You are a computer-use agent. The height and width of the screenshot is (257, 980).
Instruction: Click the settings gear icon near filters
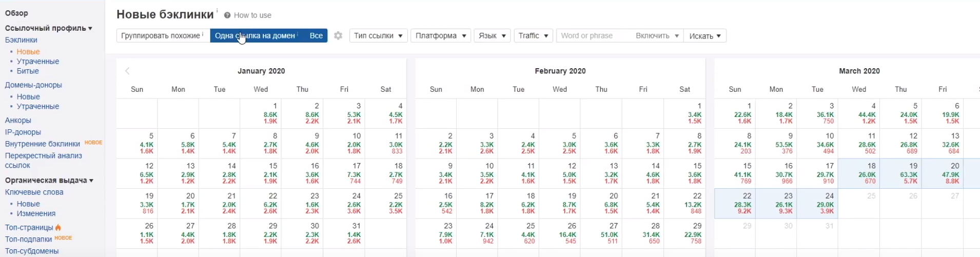[338, 36]
